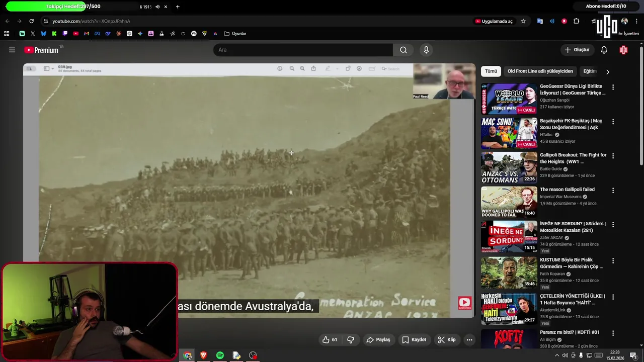This screenshot has width=644, height=362.
Task: Open the Bluesky butterfly bookmark
Action: pos(43,34)
